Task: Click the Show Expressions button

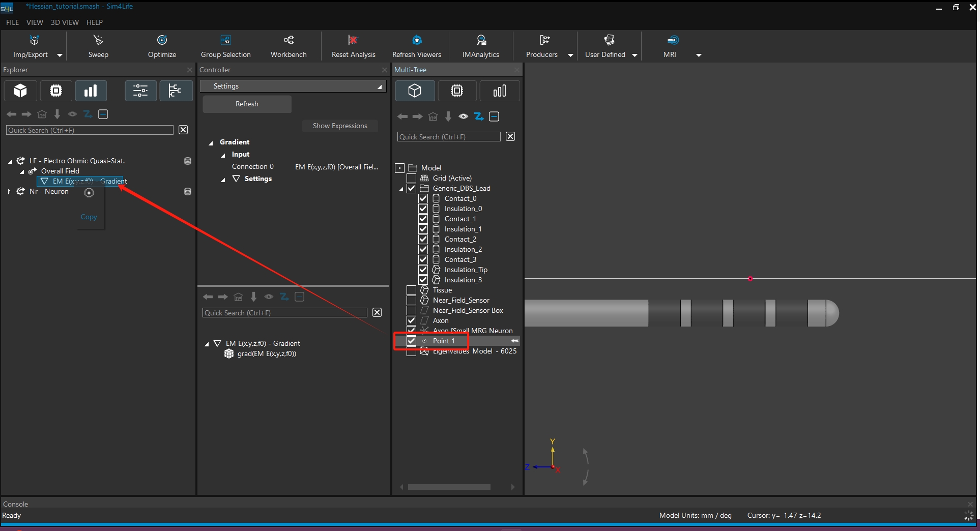Action: point(340,126)
